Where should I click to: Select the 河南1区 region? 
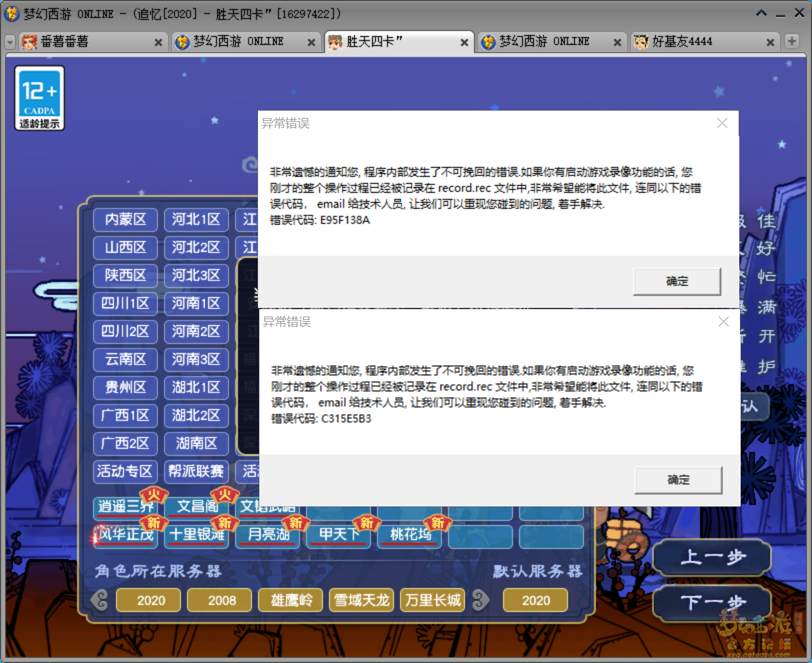click(196, 303)
